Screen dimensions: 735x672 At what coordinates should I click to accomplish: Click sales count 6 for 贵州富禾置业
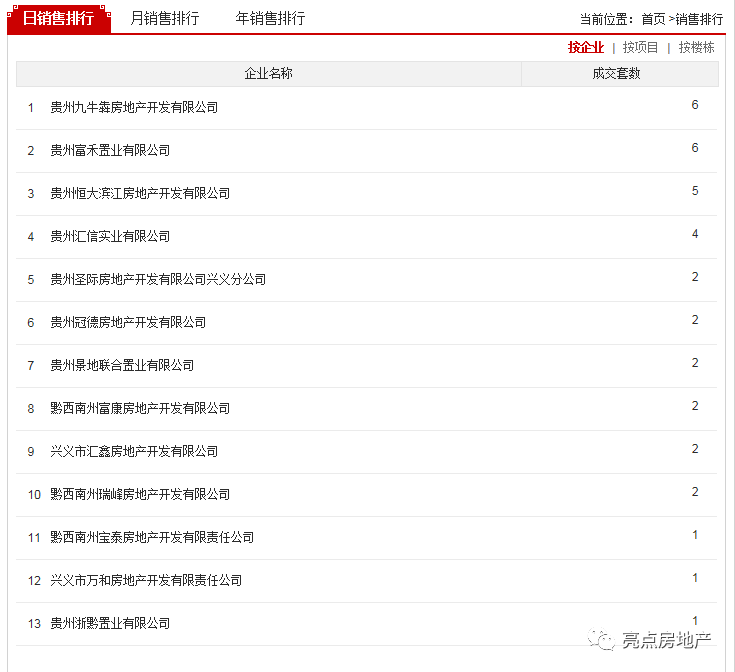tap(695, 148)
